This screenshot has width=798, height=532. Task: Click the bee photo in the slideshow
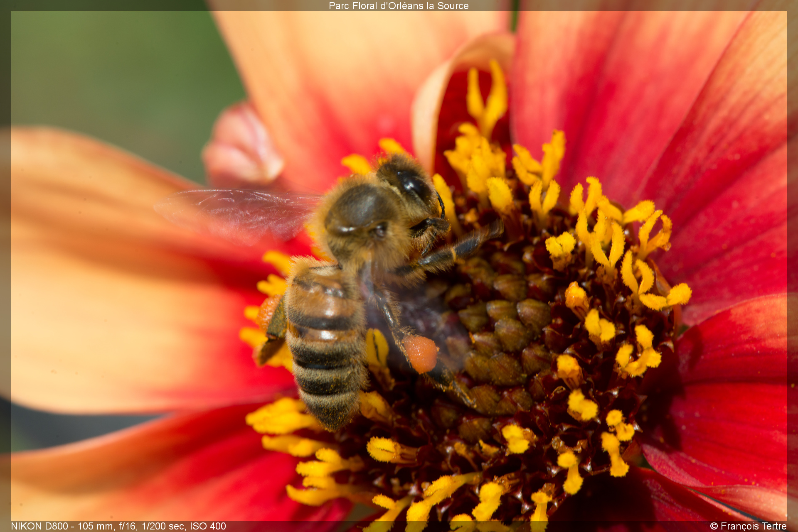point(399,266)
